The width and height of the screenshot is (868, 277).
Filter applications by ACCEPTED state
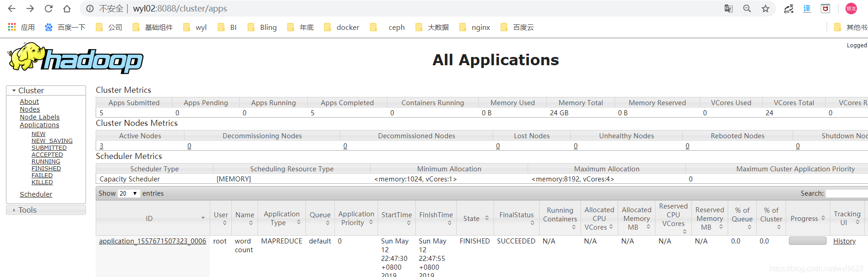click(x=47, y=155)
